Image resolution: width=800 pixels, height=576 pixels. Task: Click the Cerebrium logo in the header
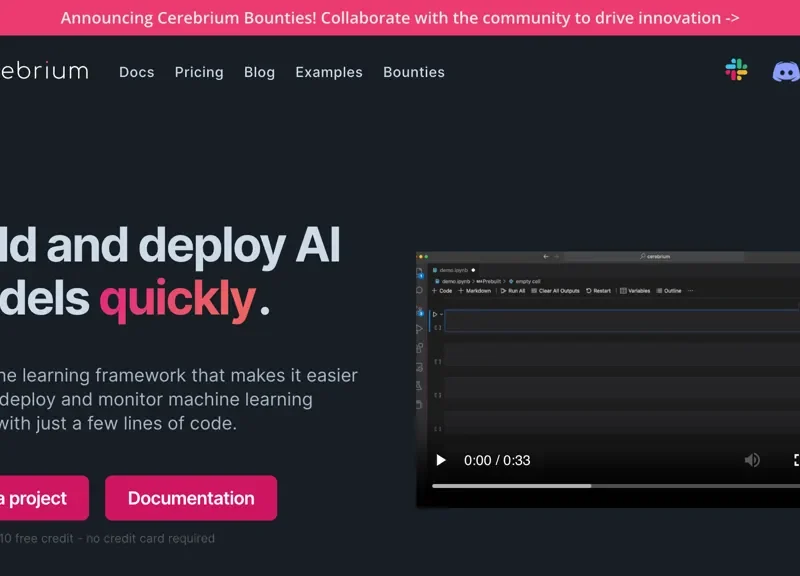(x=44, y=71)
